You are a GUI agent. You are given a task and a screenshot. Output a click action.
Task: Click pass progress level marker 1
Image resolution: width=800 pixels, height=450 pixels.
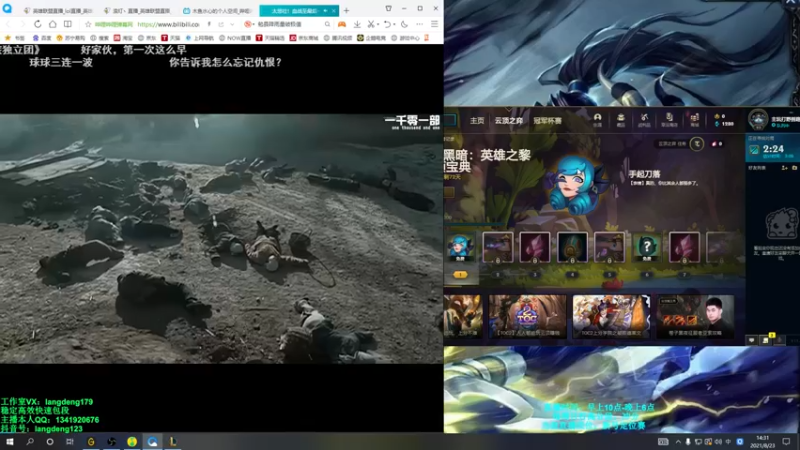460,274
